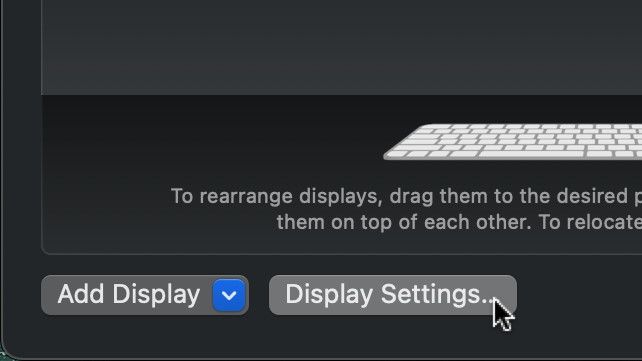Screen dimensions: 642x361
Task: Click the black strip left of keyboard graphic
Action: tap(209, 139)
